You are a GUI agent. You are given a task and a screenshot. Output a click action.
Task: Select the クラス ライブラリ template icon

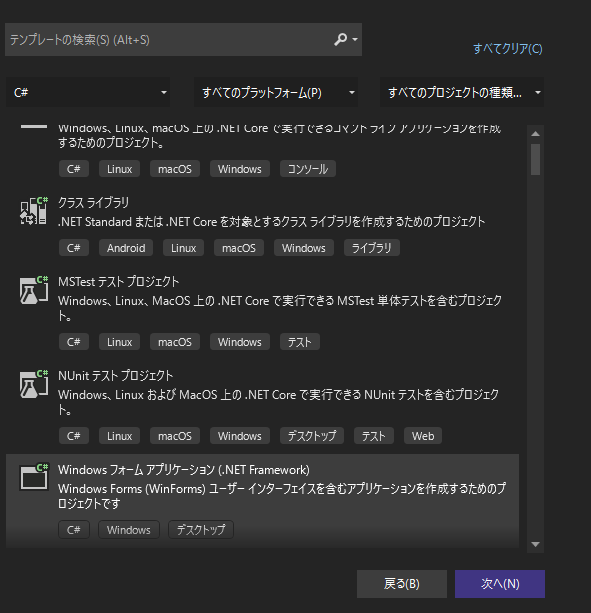click(34, 211)
